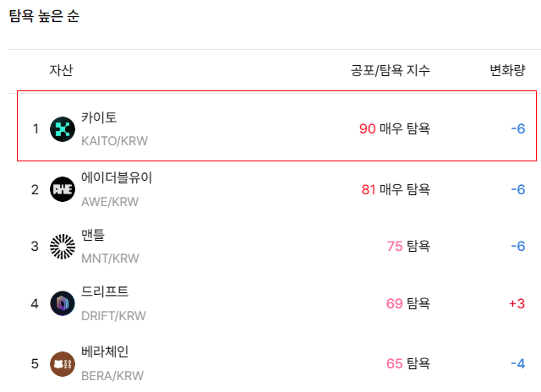Open the 베라체인 asset name
This screenshot has height=392, width=541.
[x=105, y=351]
